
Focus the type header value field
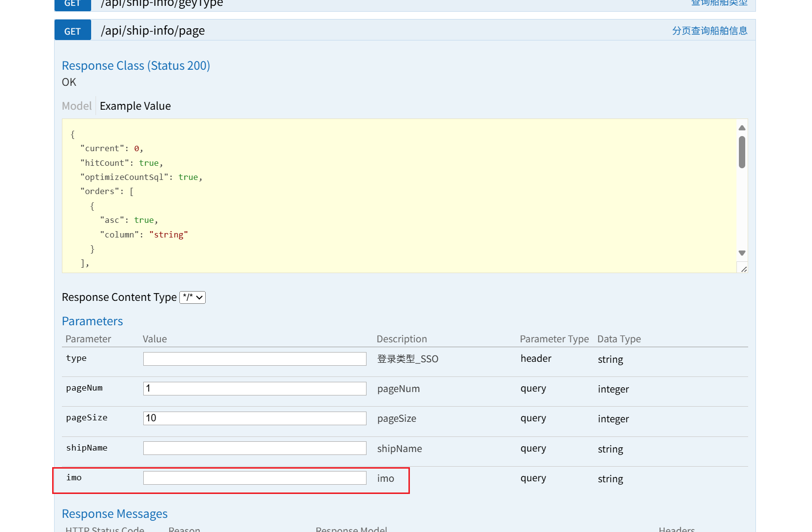point(254,359)
